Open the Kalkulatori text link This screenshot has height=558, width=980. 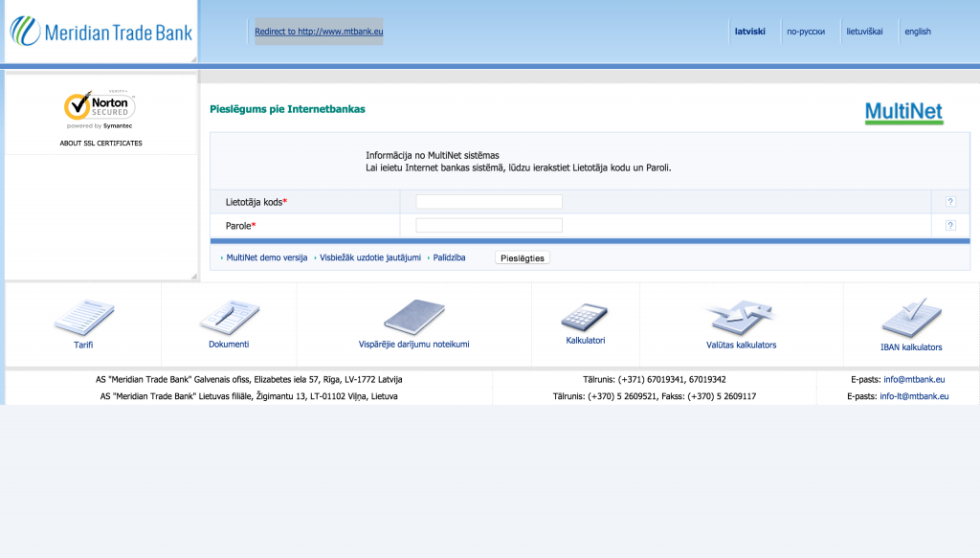click(585, 341)
